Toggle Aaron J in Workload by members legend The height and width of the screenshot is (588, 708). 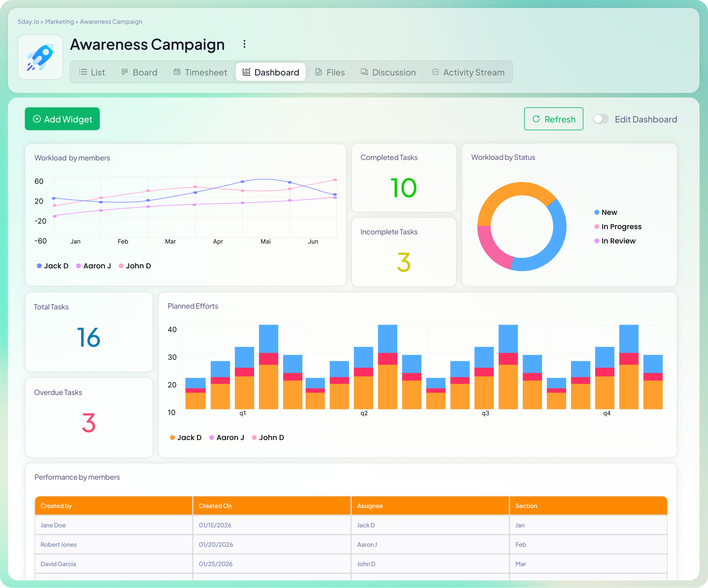(x=94, y=266)
